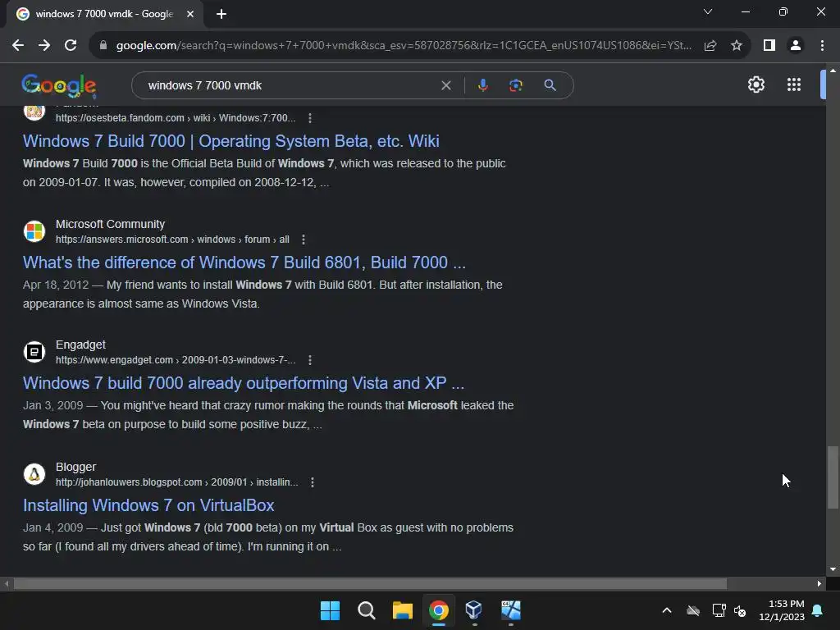Click the 'Engadget' site name
This screenshot has width=840, height=630.
[81, 345]
